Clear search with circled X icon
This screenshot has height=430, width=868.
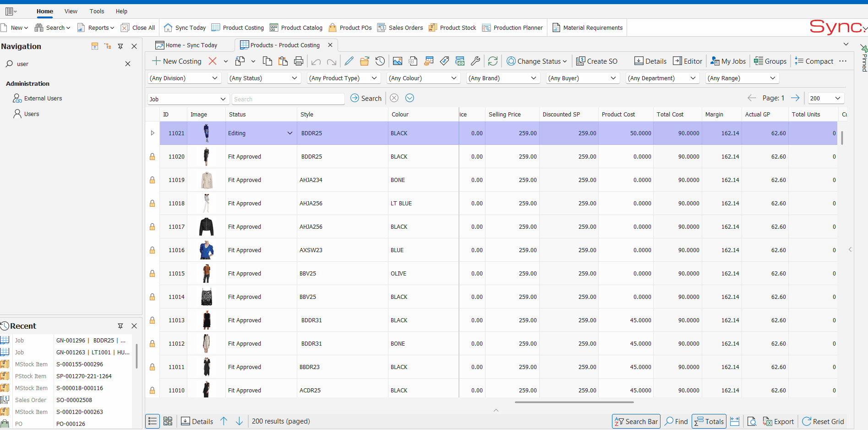click(x=394, y=98)
